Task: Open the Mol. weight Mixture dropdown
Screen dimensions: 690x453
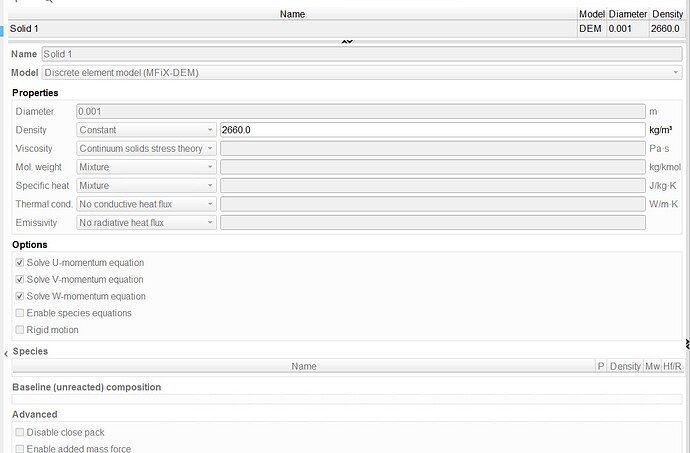Action: point(146,167)
